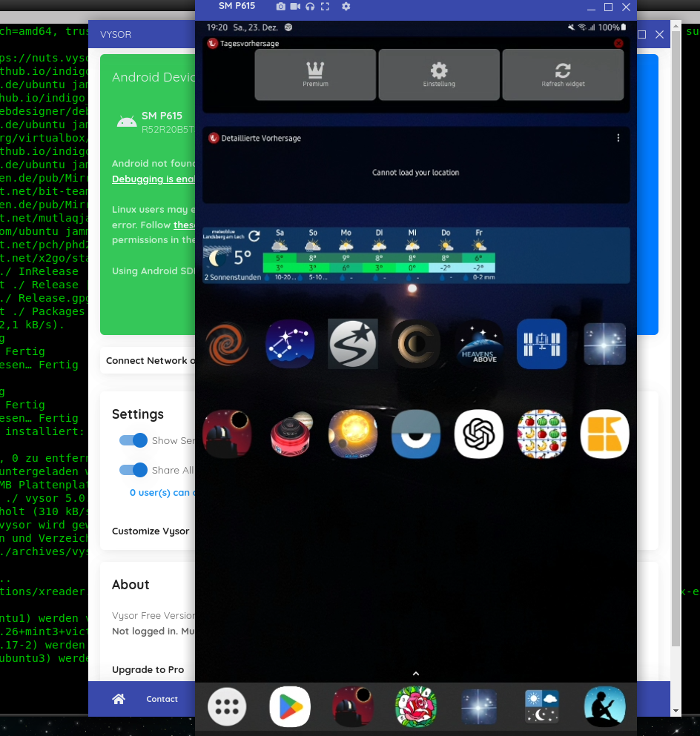Open the three-dot menu of Detaillierte Vorhersage
The image size is (700, 736).
click(618, 138)
